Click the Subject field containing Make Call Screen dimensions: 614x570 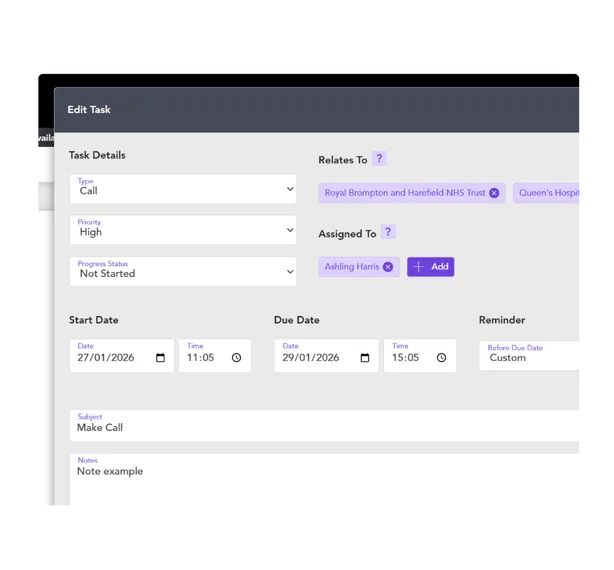[324, 426]
